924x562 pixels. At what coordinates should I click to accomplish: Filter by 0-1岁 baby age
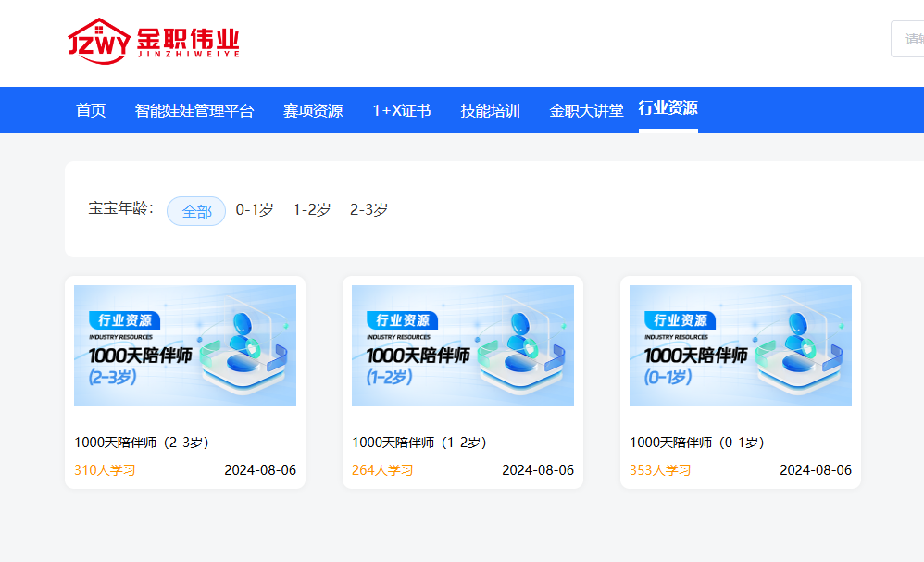pos(255,210)
